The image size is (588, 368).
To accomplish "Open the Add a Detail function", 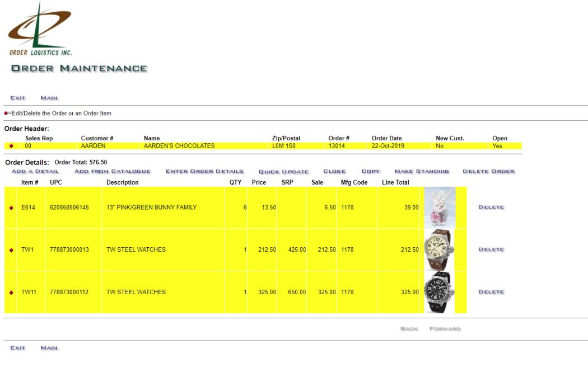I will (35, 171).
